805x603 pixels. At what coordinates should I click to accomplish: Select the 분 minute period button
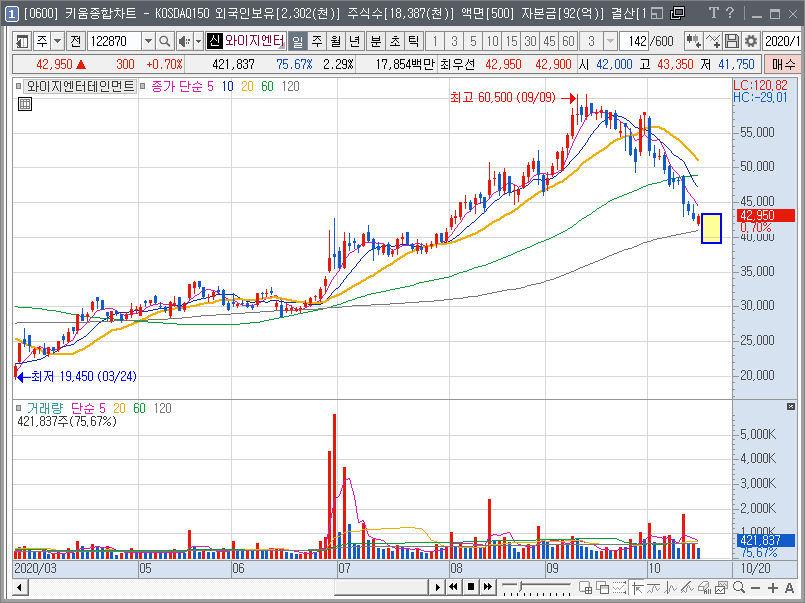pos(376,41)
